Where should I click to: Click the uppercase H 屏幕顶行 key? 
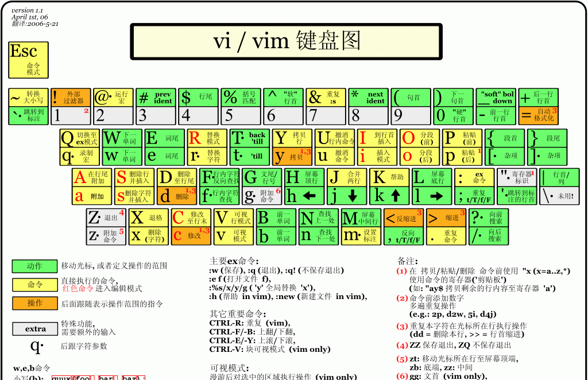pyautogui.click(x=304, y=177)
